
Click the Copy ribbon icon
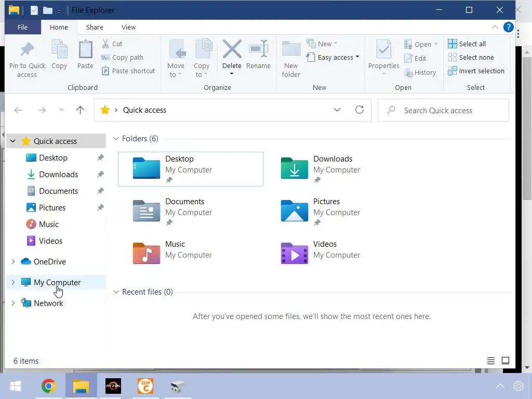(59, 50)
